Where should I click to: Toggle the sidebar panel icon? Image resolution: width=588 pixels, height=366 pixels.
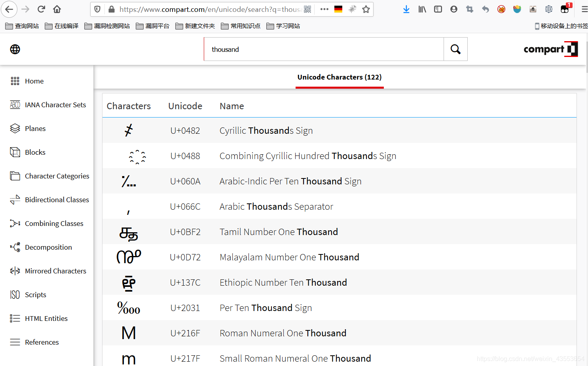438,9
